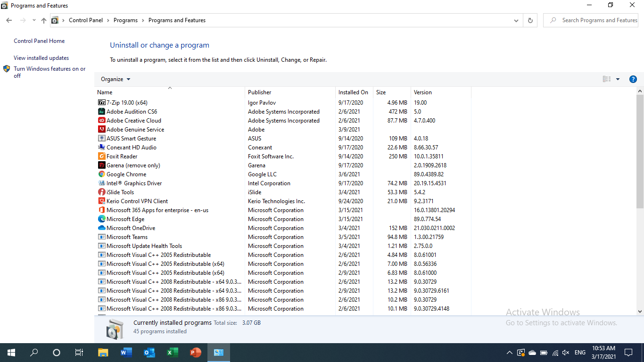Viewport: 644px width, 362px height.
Task: Select the Adobe Creative Cloud icon
Action: click(x=101, y=120)
